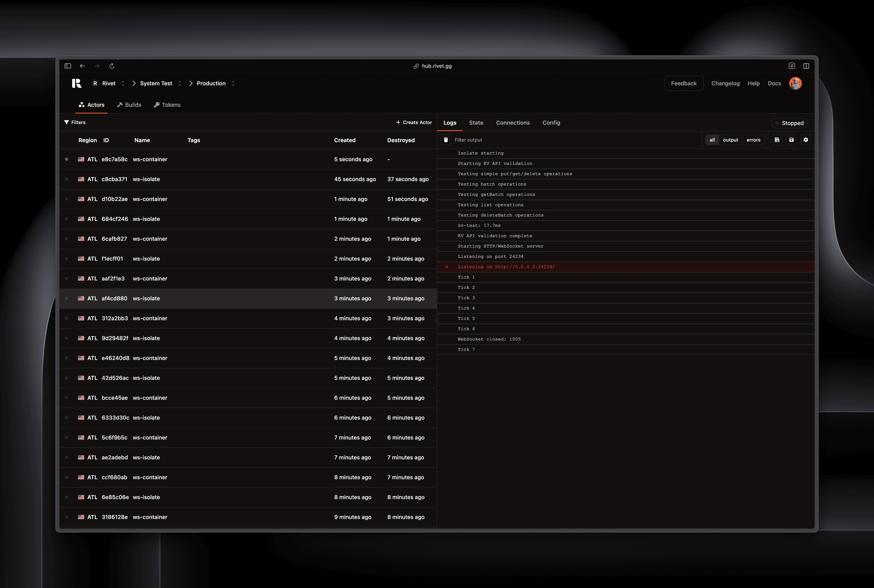Viewport: 874px width, 588px height.
Task: Open the user avatar menu
Action: click(795, 83)
